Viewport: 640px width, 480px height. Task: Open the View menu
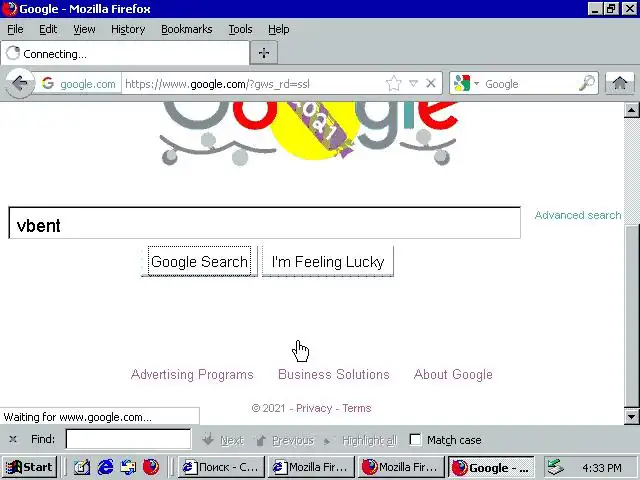click(84, 29)
